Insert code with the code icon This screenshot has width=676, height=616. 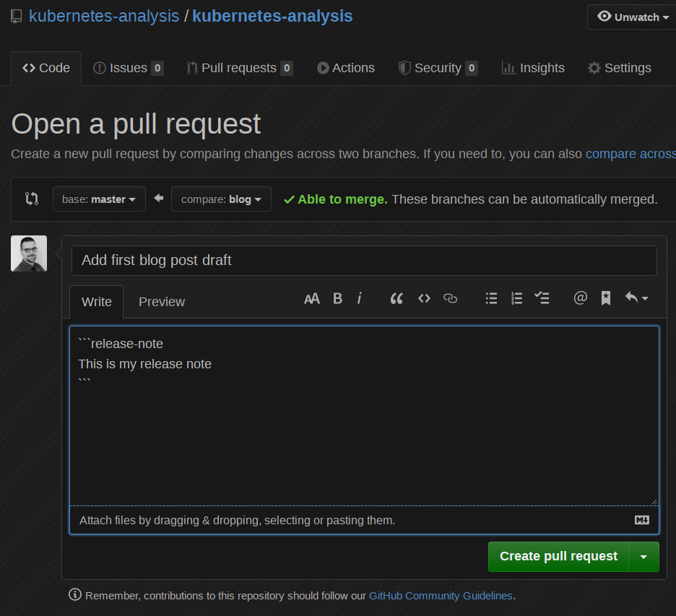click(x=424, y=298)
